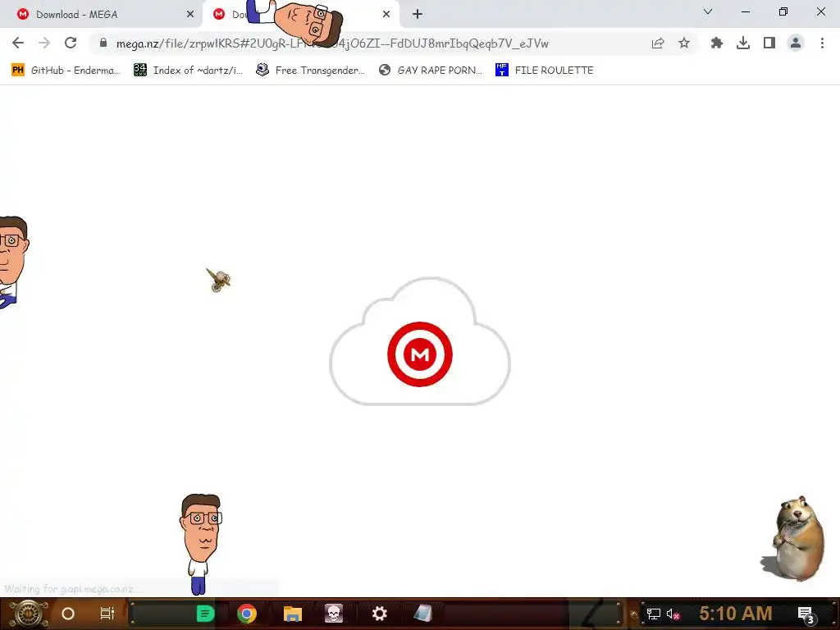Screen dimensions: 840x630
Task: Toggle the Chrome side panel
Action: (x=769, y=43)
